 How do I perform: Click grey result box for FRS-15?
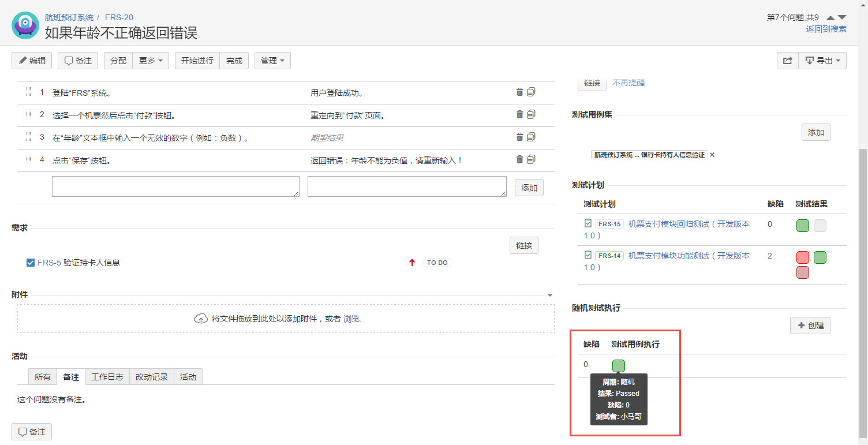[x=820, y=226]
